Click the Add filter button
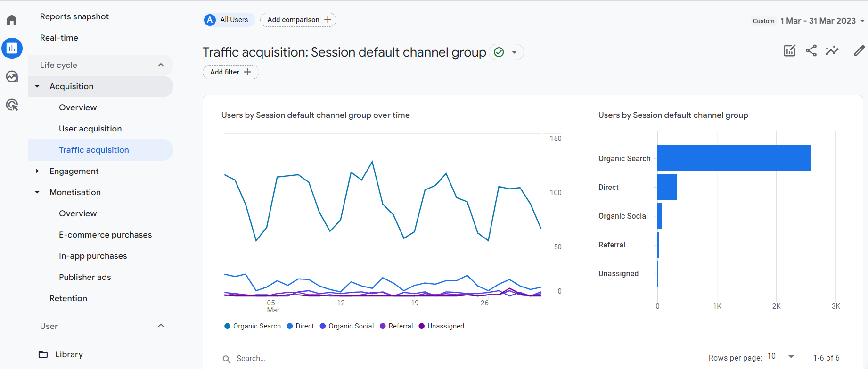 point(230,72)
